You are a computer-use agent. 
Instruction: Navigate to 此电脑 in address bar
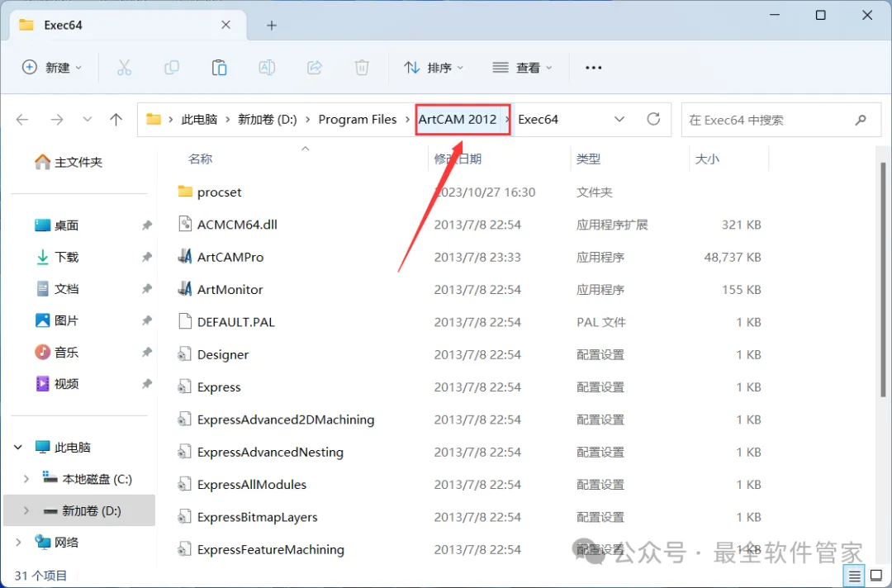[x=199, y=120]
